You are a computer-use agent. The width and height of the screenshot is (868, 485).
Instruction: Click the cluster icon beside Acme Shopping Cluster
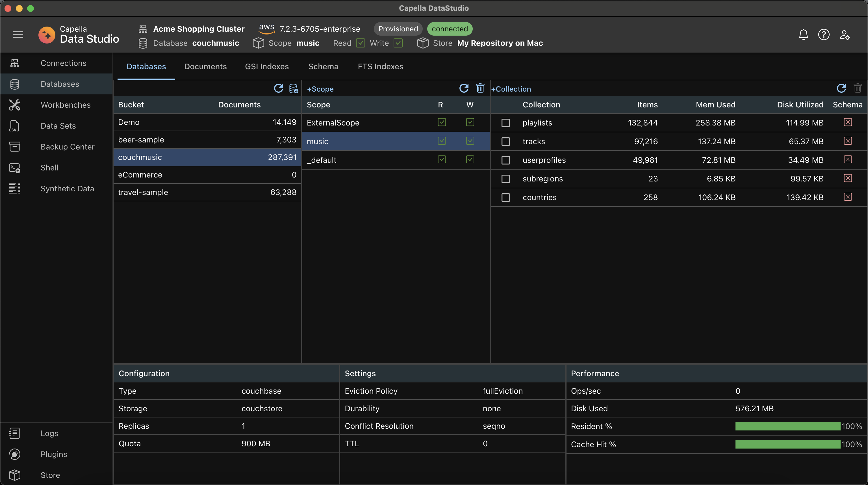pos(143,29)
